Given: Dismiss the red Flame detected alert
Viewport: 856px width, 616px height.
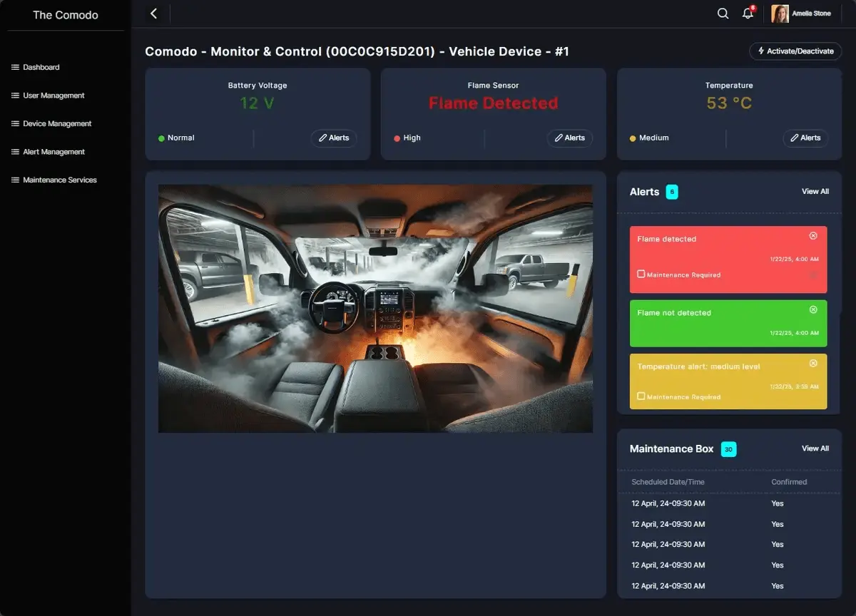Looking at the screenshot, I should tap(813, 236).
